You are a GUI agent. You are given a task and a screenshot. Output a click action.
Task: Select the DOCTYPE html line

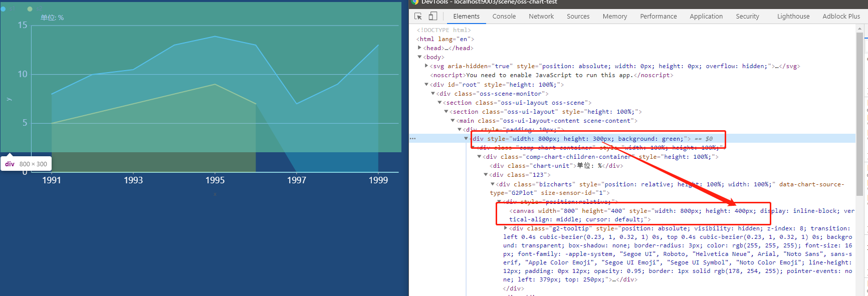point(444,30)
